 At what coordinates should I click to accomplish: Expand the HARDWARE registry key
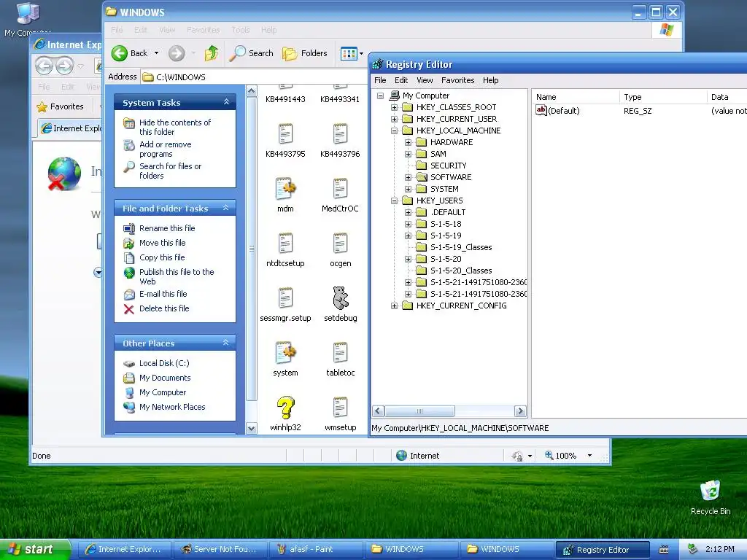tap(408, 142)
